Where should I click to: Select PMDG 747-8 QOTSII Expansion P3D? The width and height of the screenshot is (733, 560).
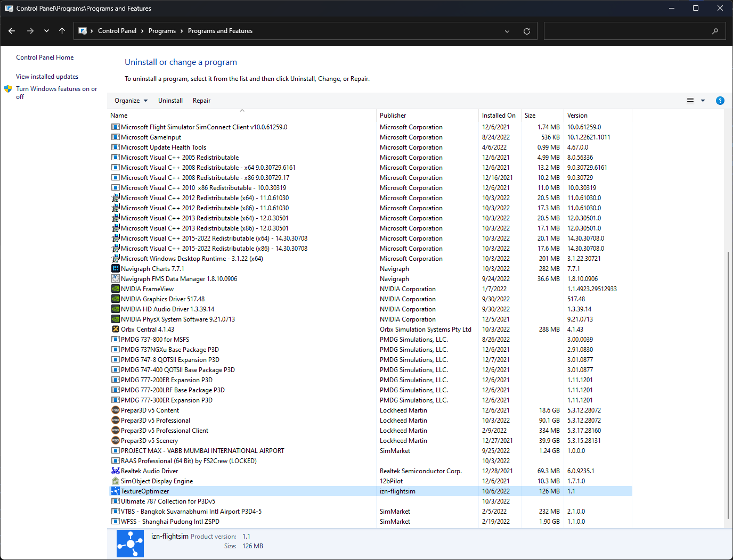coord(370,360)
